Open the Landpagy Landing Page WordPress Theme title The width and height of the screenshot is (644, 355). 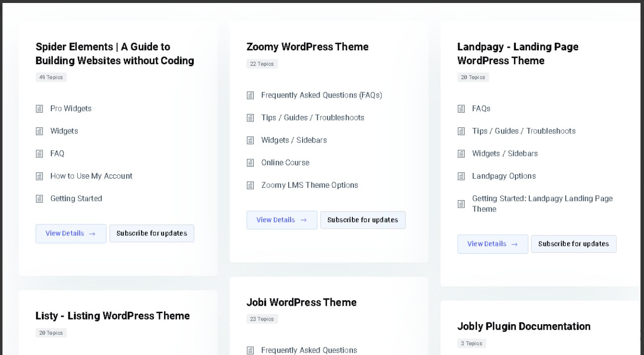coord(518,54)
